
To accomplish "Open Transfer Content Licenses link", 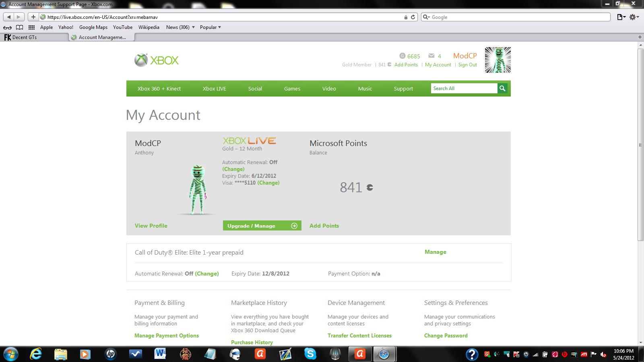I will pyautogui.click(x=359, y=335).
